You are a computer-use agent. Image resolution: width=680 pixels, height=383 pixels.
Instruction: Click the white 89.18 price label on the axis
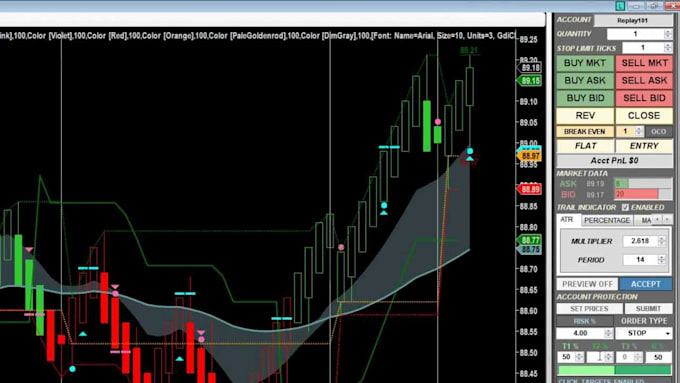[x=529, y=68]
